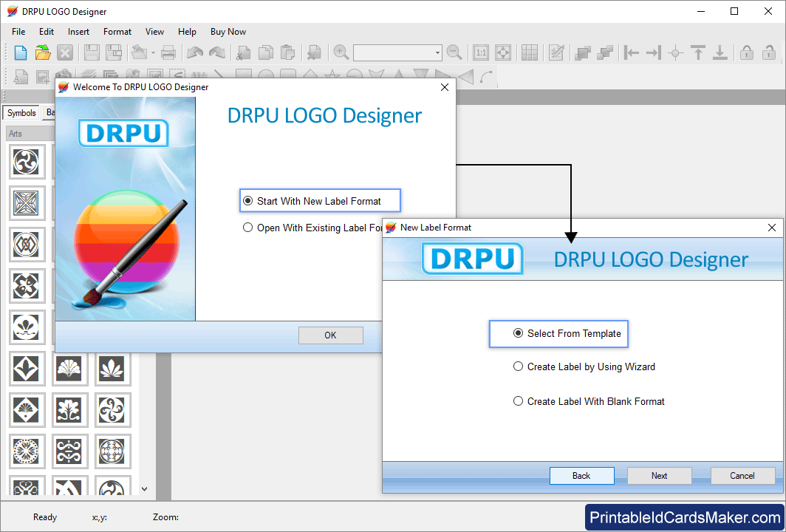Click the Redo arrow icon
Screen dimensions: 786x532
(x=217, y=52)
